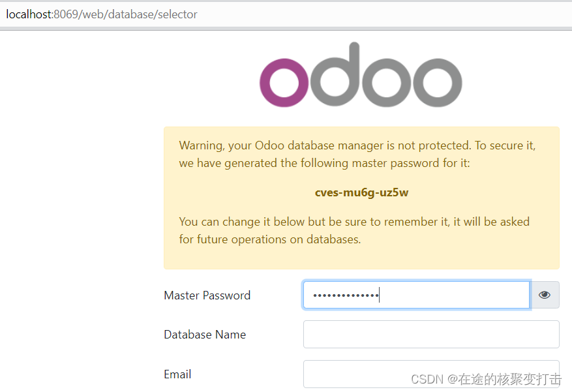Click the purple "o" of the Odoo logo
572x392 pixels.
pyautogui.click(x=284, y=83)
